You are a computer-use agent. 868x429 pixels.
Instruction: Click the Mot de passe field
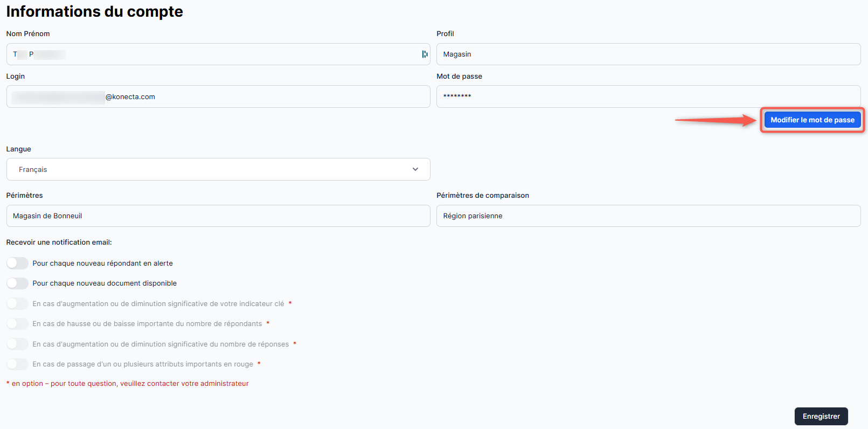pyautogui.click(x=648, y=97)
